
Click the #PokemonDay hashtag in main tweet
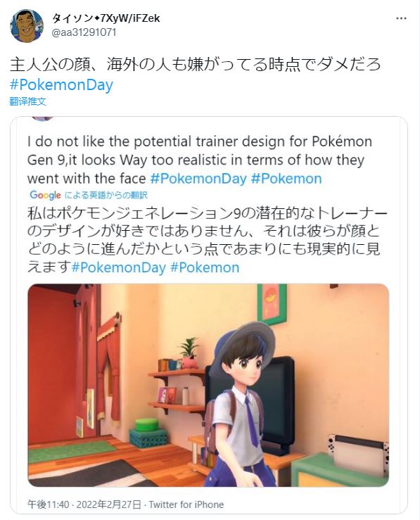(x=61, y=85)
